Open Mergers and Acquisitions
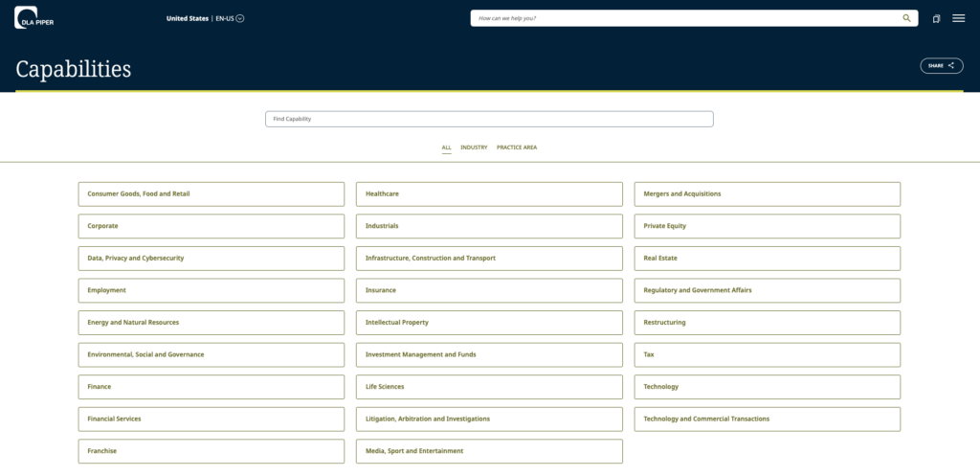980x476 pixels. click(x=767, y=194)
